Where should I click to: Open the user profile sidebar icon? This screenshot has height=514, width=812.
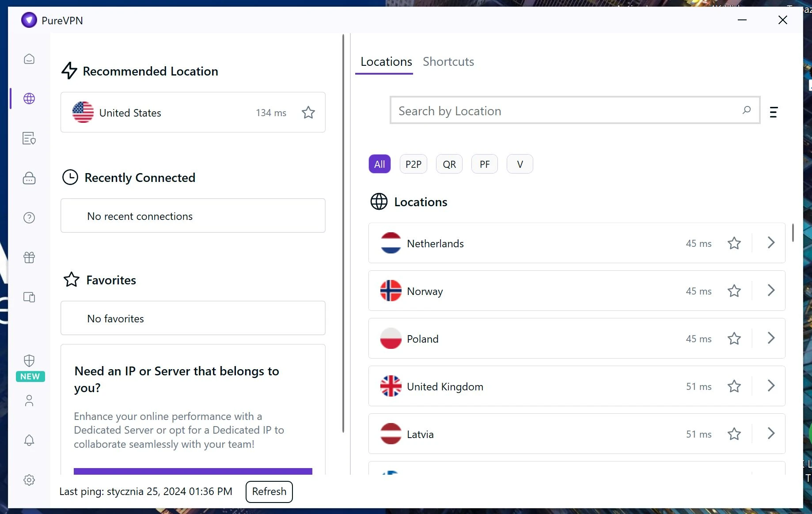click(x=29, y=401)
